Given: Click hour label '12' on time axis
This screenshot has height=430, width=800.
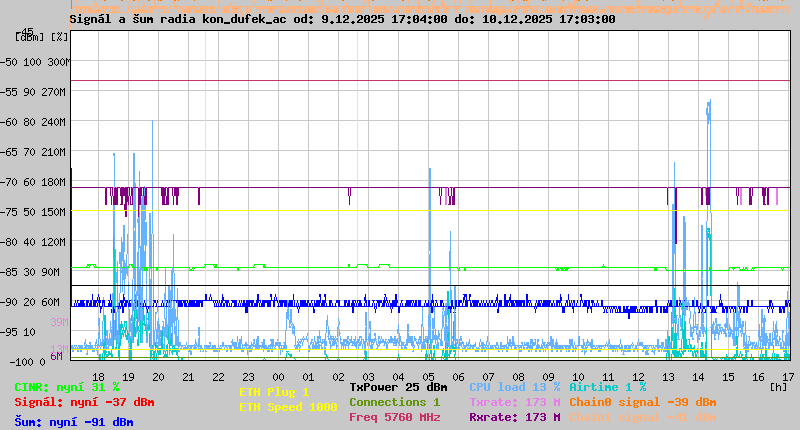Looking at the screenshot, I should 638,377.
